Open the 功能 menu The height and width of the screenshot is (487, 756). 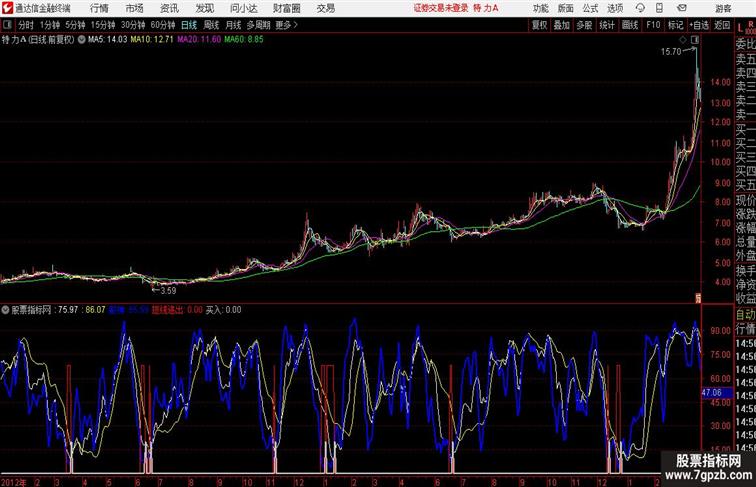point(540,8)
